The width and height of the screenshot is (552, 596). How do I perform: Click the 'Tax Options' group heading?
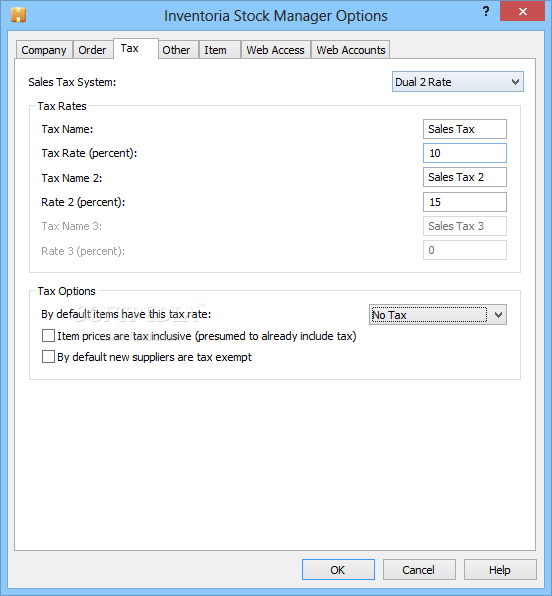pos(67,291)
